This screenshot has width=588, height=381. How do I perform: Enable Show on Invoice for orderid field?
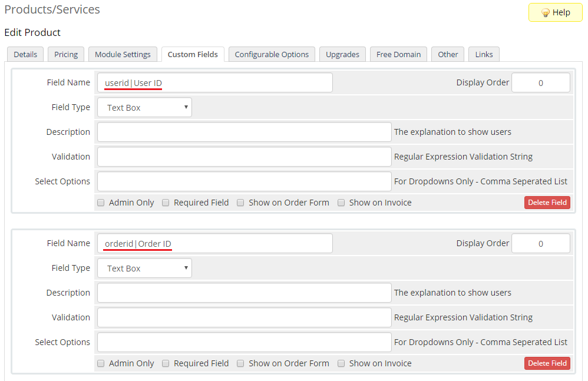tap(341, 363)
